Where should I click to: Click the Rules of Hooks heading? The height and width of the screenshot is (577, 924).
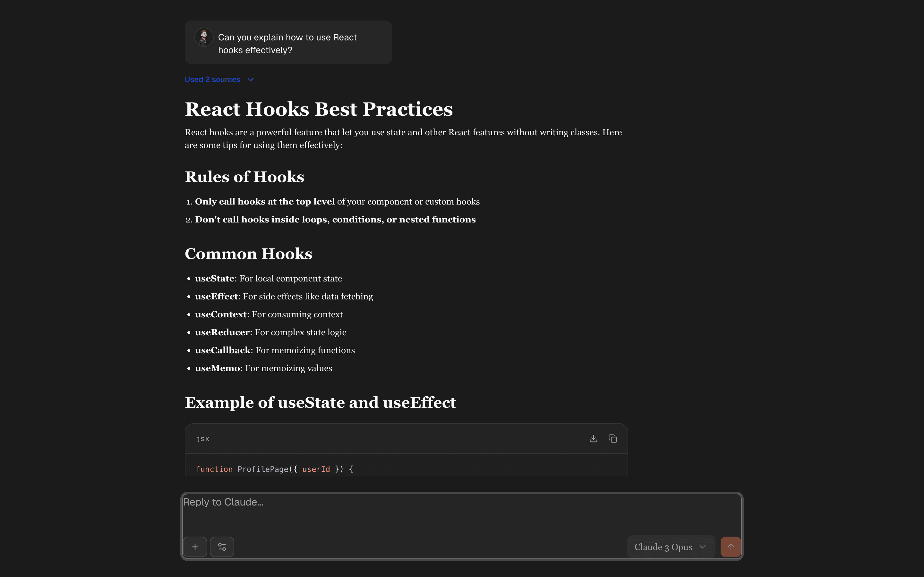244,177
